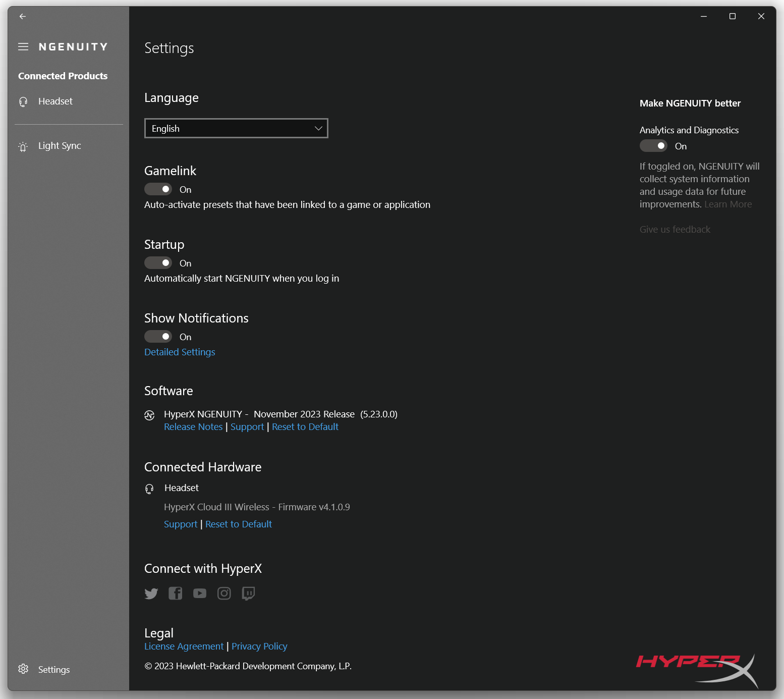This screenshot has width=784, height=699.
Task: Open the software Release Notes link
Action: click(193, 426)
